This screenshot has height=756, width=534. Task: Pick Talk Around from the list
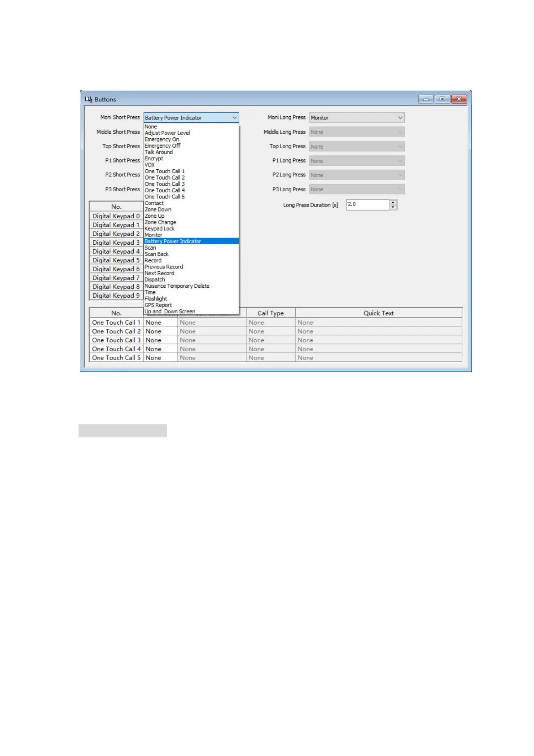tap(191, 152)
